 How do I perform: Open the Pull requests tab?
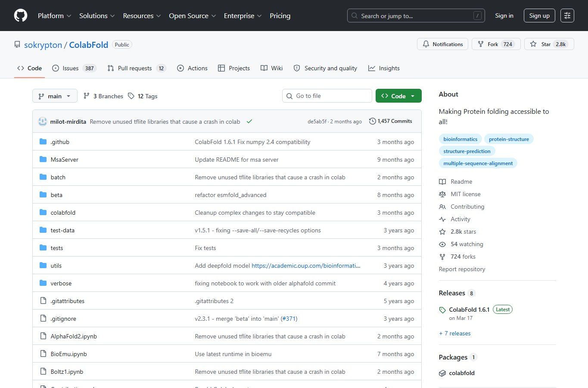137,68
